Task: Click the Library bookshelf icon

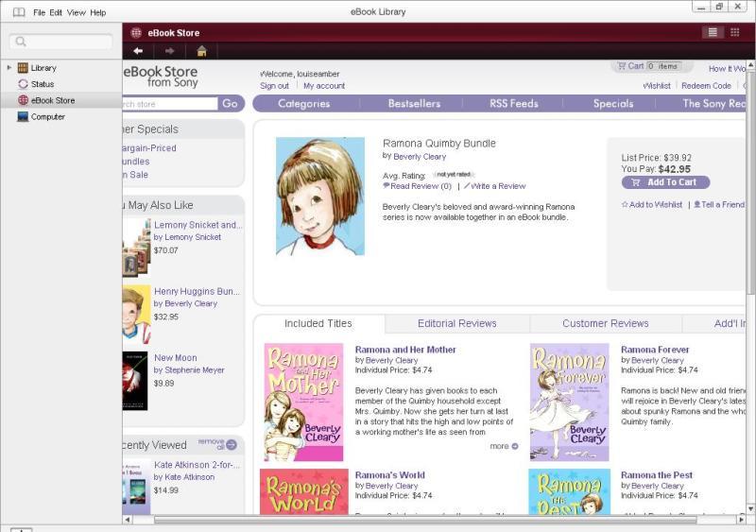Action: click(23, 68)
